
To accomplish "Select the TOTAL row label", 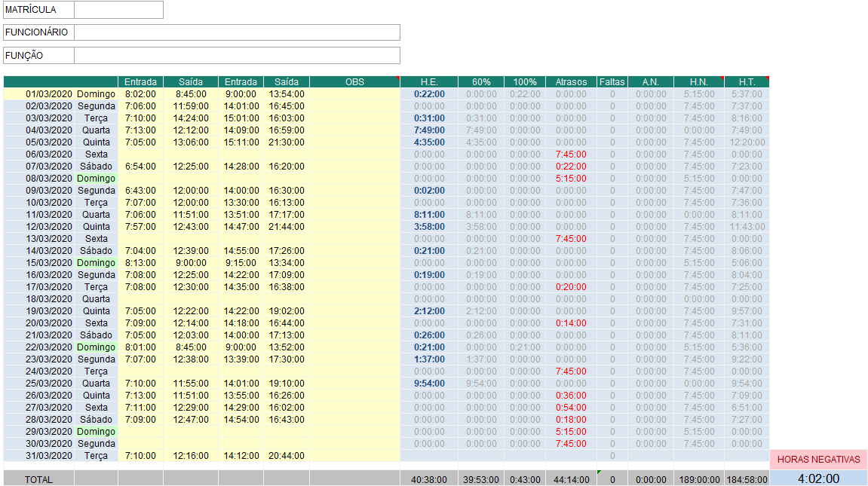I will tap(38, 479).
